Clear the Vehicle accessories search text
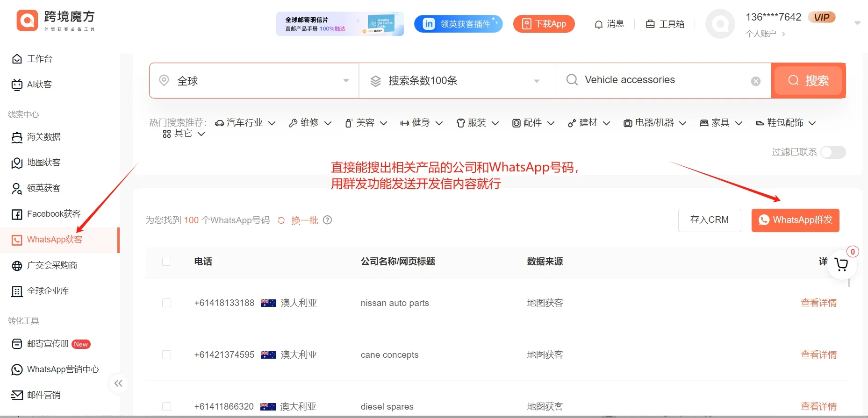The height and width of the screenshot is (418, 868). (756, 81)
